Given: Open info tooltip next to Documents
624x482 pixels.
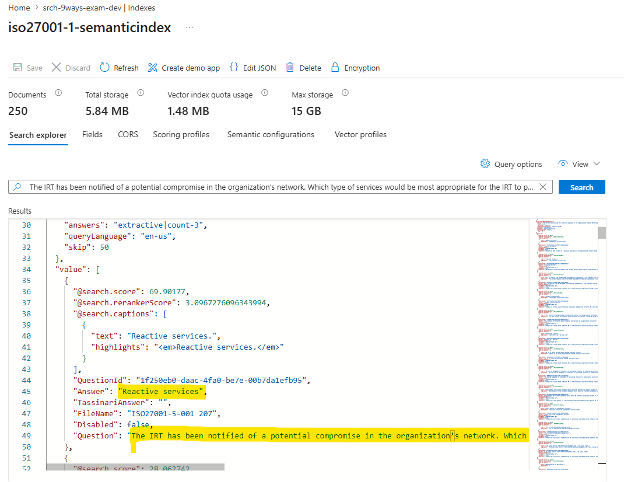Looking at the screenshot, I should tap(58, 93).
